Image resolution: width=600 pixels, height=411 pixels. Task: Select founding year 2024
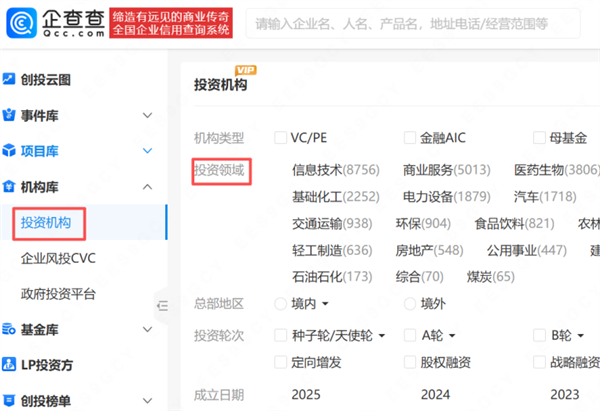[435, 395]
